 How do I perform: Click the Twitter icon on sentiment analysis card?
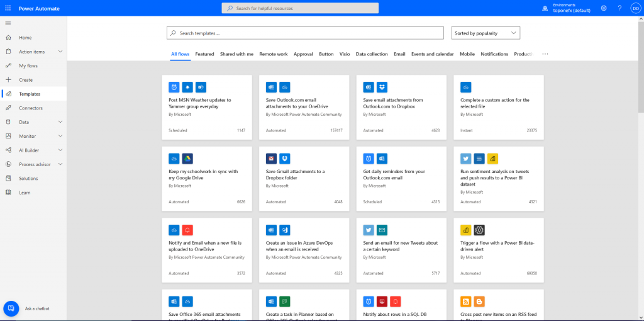pos(466,159)
